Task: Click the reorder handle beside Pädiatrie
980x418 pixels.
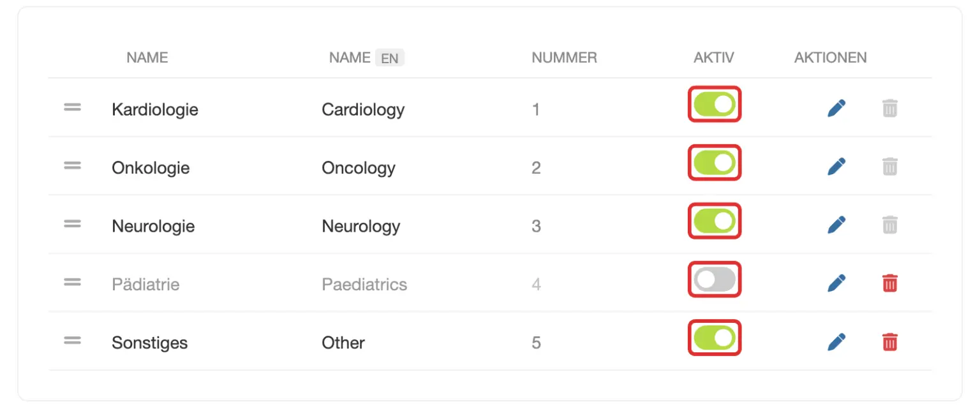Action: pyautogui.click(x=72, y=281)
